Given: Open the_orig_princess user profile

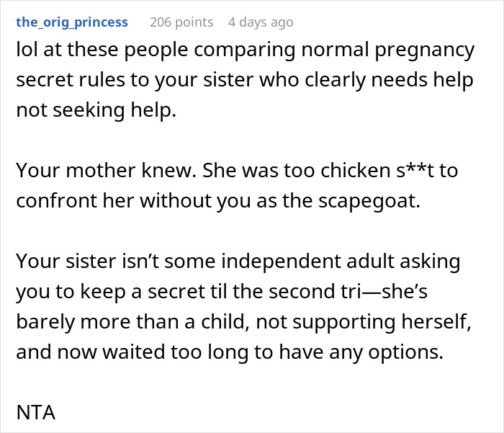Looking at the screenshot, I should (x=72, y=22).
